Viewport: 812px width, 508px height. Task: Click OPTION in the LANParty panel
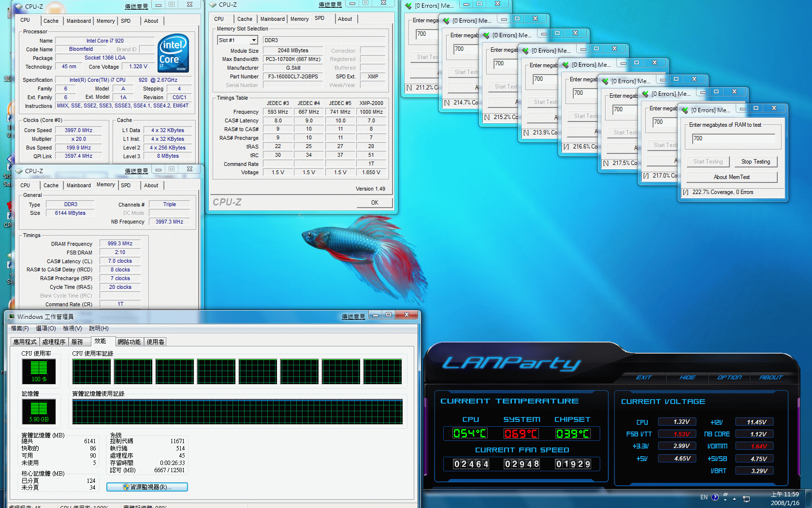click(729, 377)
